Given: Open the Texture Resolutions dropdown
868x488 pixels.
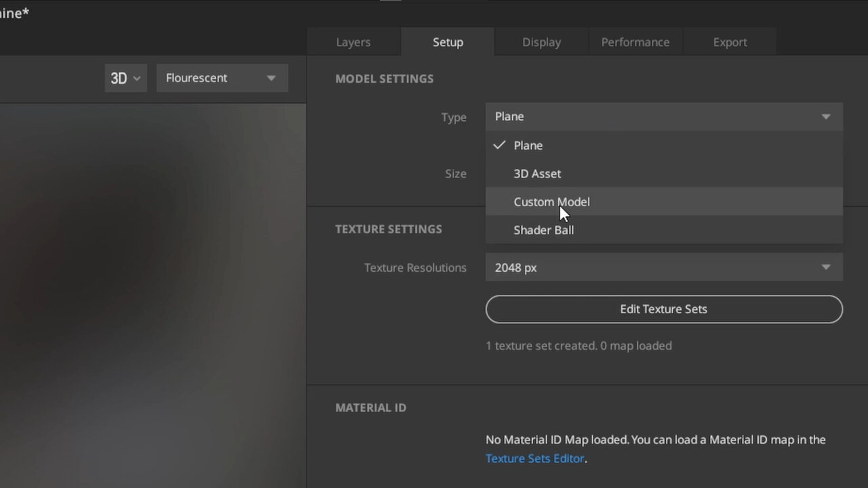Looking at the screenshot, I should pos(664,267).
